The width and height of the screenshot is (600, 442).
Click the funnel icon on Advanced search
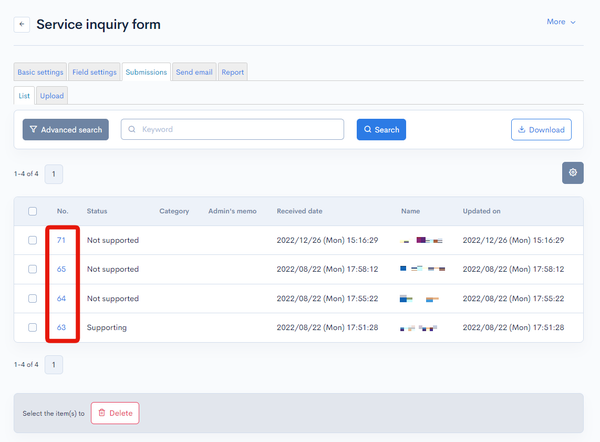[x=33, y=129]
